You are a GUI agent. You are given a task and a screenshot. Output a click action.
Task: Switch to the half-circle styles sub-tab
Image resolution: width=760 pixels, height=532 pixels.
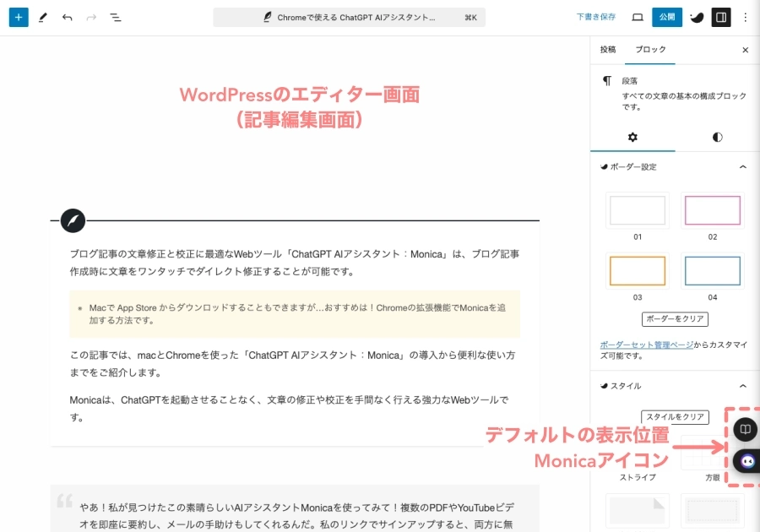click(717, 137)
